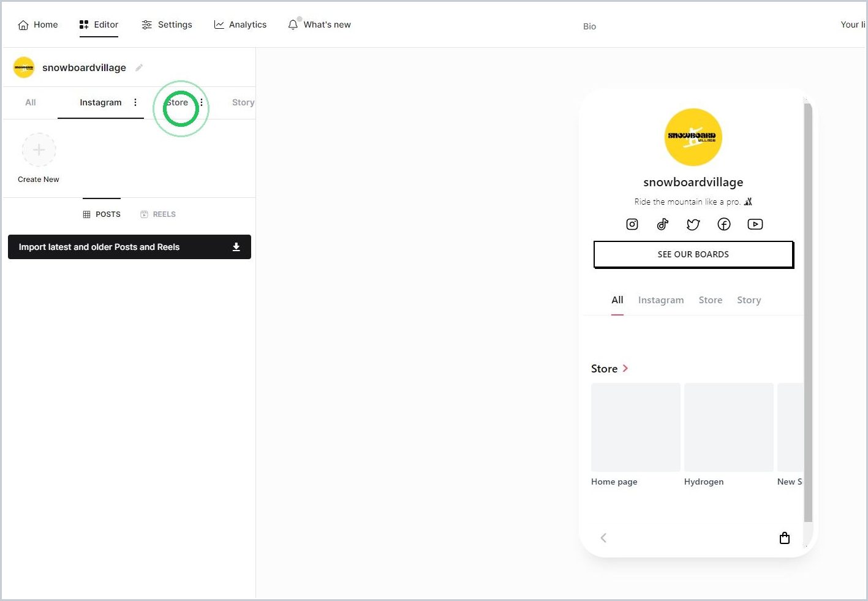The image size is (868, 601).
Task: Switch to POSTS section
Action: [102, 214]
